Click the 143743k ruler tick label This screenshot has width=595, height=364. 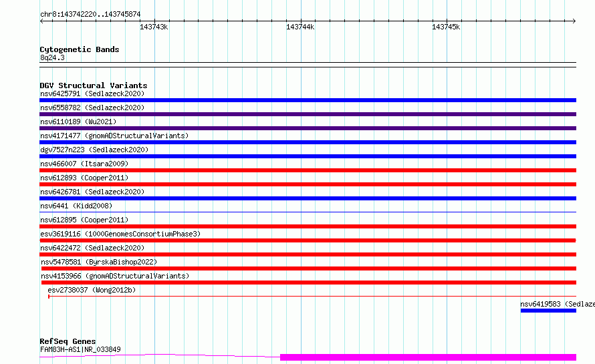(x=154, y=27)
